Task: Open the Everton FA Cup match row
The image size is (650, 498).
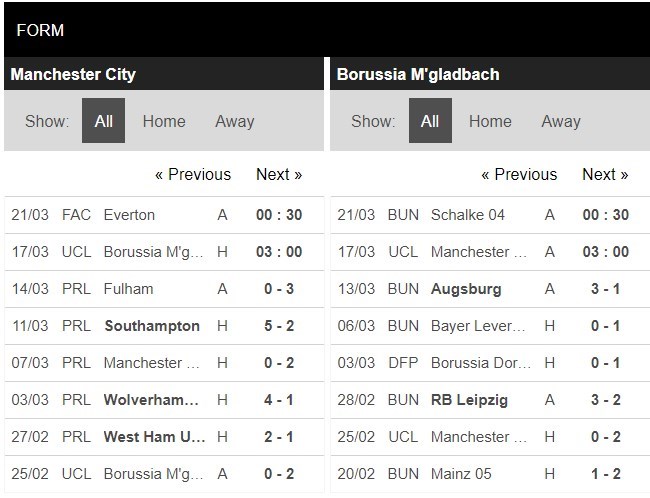Action: click(x=129, y=215)
